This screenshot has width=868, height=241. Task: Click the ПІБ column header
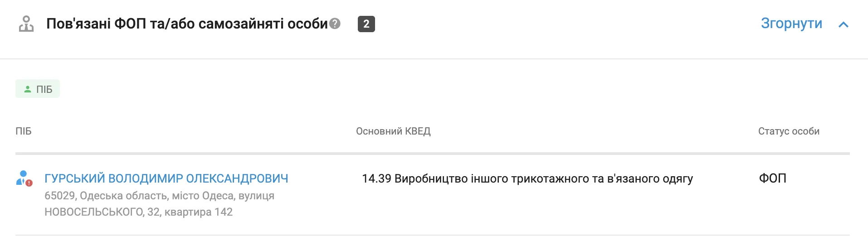(24, 131)
